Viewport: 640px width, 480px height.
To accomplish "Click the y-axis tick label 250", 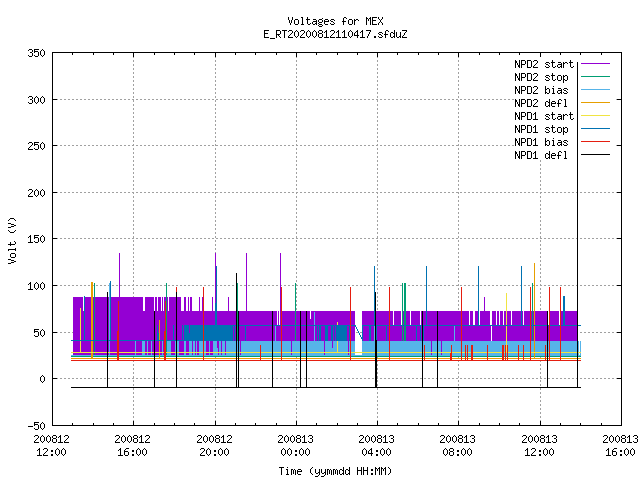I will (36, 146).
